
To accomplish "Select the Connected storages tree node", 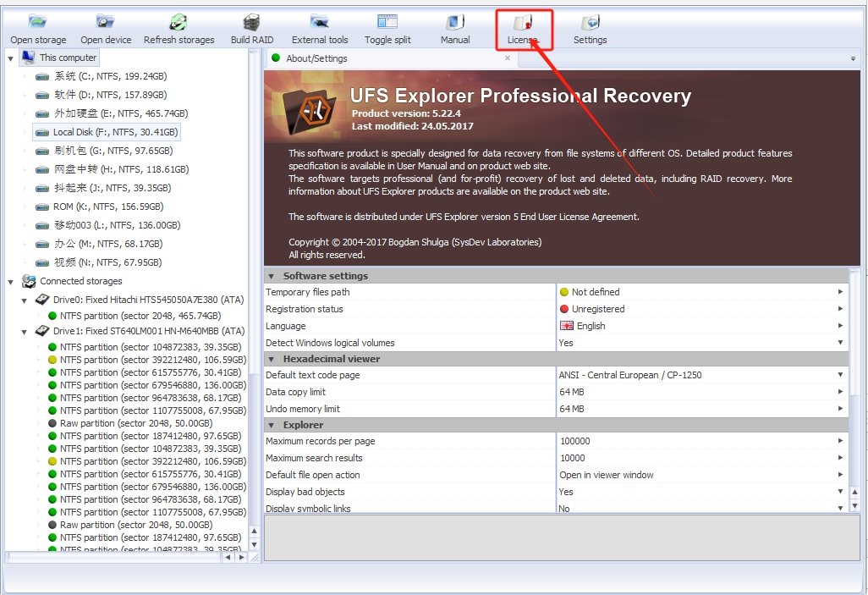I will (73, 281).
